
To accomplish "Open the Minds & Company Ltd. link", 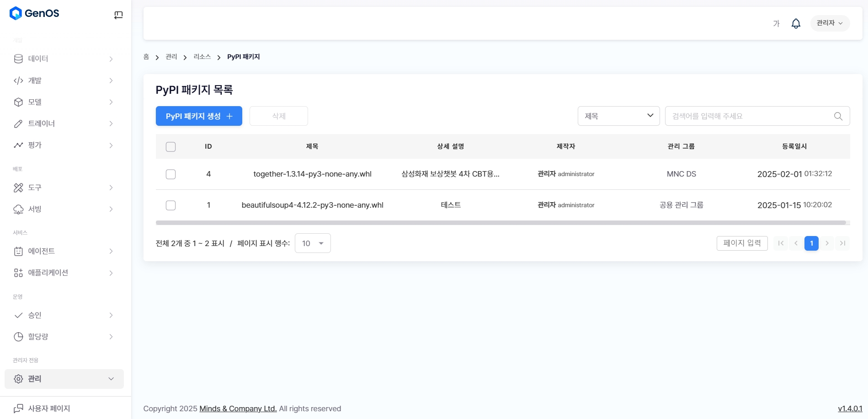I will tap(238, 408).
